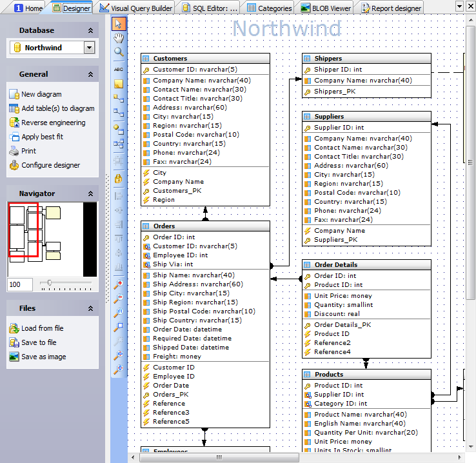Select the magnifier zoom tool
The width and height of the screenshot is (476, 463).
(119, 52)
